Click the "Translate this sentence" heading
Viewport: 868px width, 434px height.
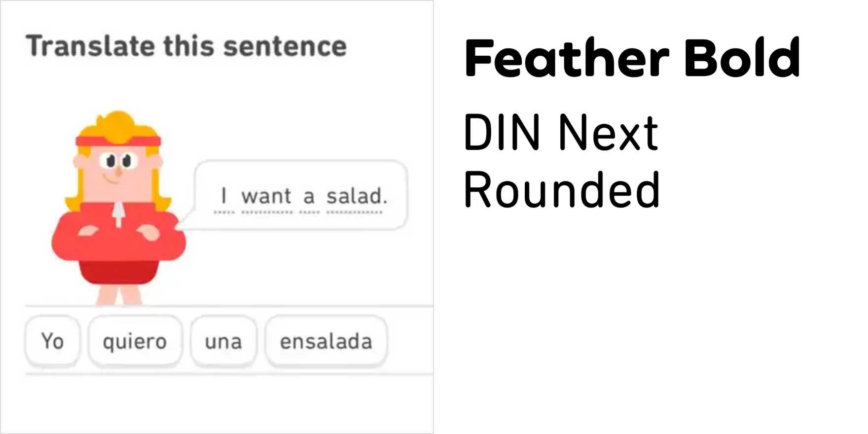point(187,46)
